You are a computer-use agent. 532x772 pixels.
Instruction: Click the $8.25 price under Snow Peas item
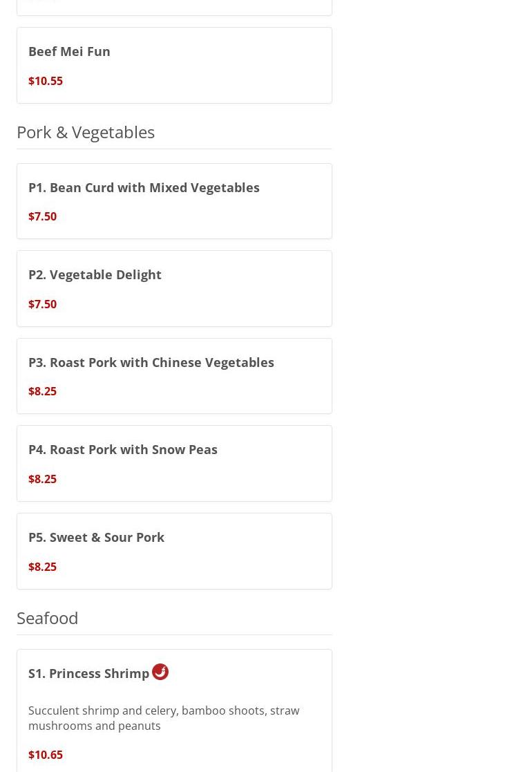coord(42,479)
